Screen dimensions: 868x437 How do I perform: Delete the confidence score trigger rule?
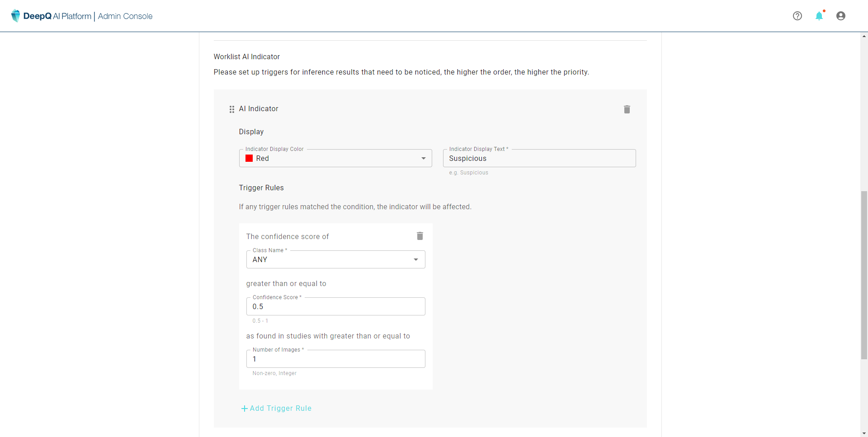420,236
